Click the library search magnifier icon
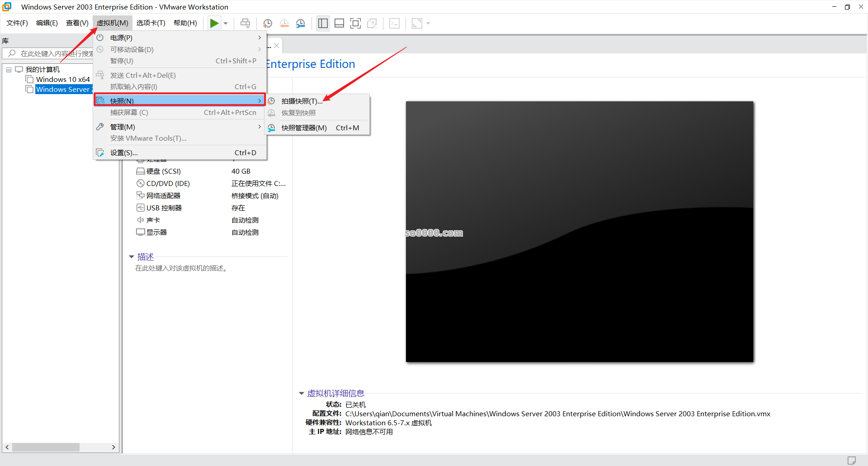 [x=11, y=53]
